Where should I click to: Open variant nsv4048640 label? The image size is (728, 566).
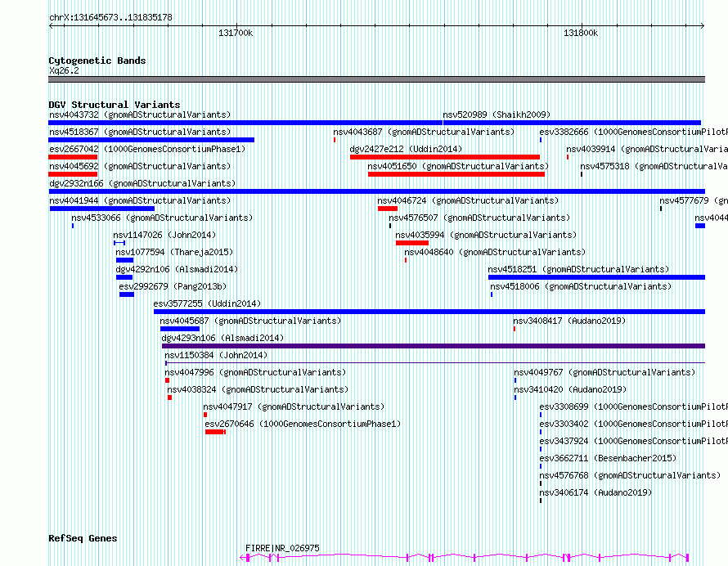[x=495, y=252]
